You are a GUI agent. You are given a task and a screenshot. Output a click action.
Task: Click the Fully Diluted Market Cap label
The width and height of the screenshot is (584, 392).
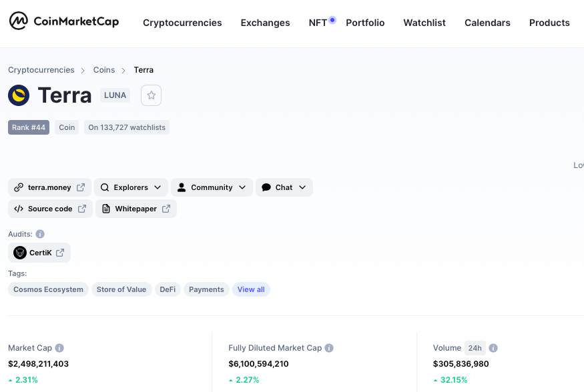tap(275, 348)
